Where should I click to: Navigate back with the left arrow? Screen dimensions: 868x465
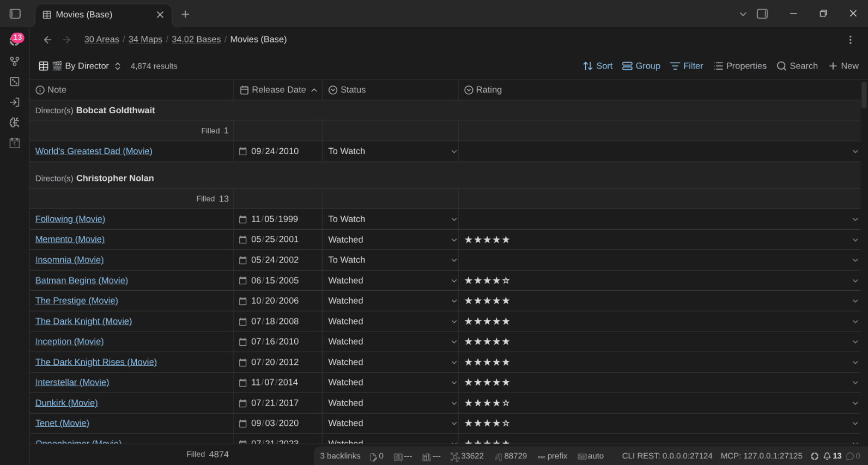coord(47,40)
